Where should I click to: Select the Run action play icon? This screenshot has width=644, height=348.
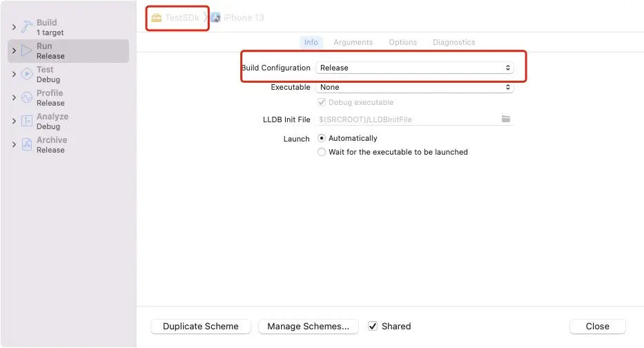[x=27, y=50]
